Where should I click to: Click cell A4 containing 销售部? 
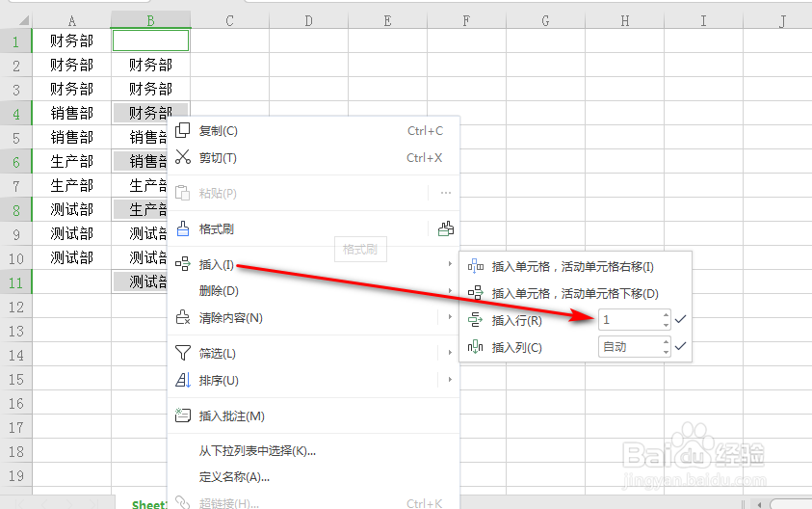(71, 113)
